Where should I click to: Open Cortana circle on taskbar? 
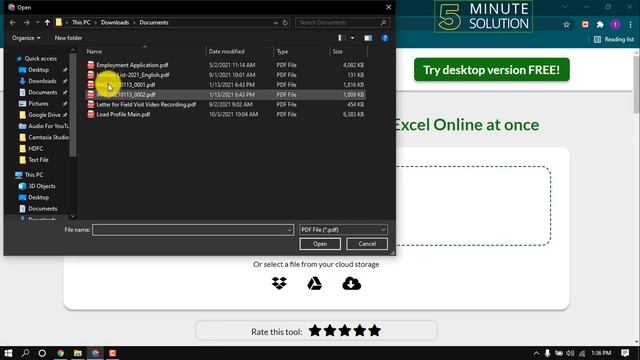click(x=42, y=353)
